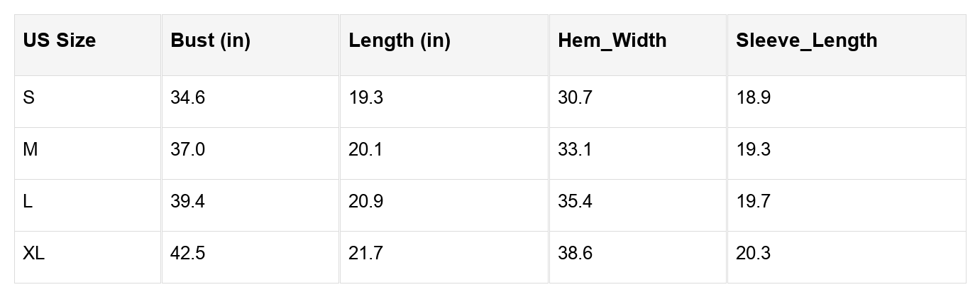Viewport: 980px width, 297px height.
Task: Click the size M row label
Action: pyautogui.click(x=31, y=150)
